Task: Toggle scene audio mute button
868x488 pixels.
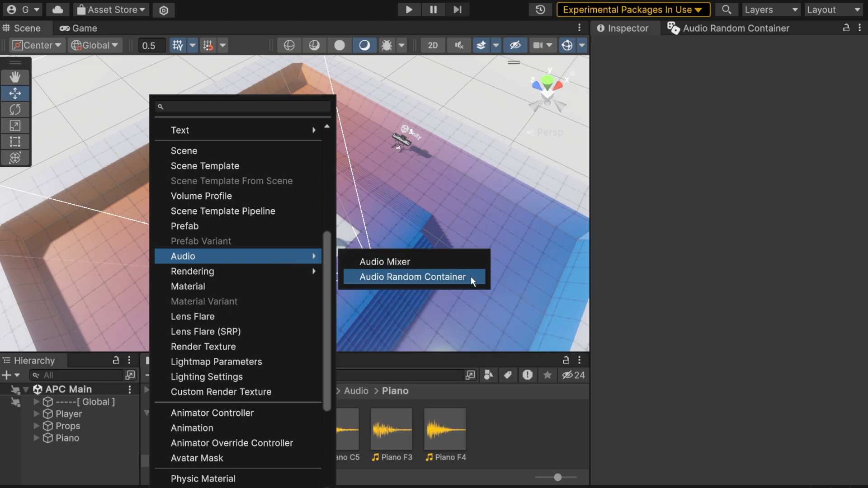Action: click(459, 45)
